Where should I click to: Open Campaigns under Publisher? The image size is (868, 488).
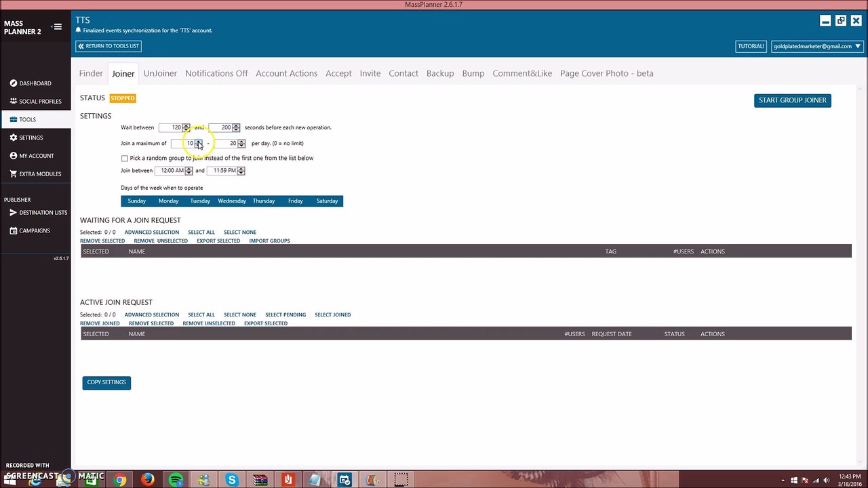point(30,230)
